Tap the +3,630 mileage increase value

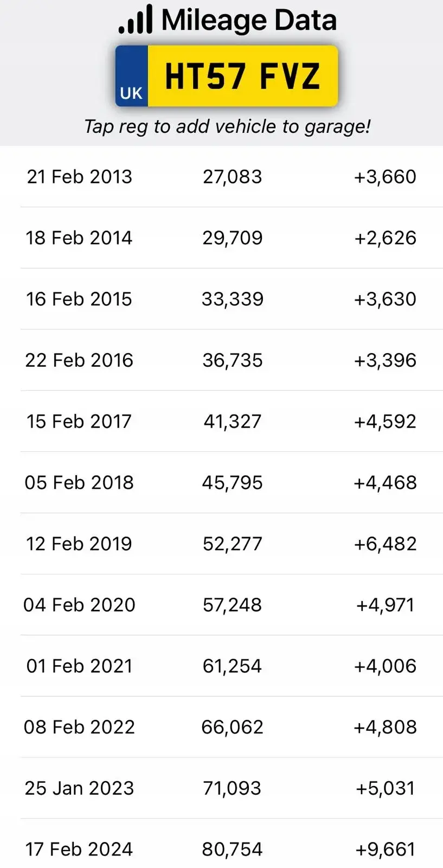coord(385,299)
